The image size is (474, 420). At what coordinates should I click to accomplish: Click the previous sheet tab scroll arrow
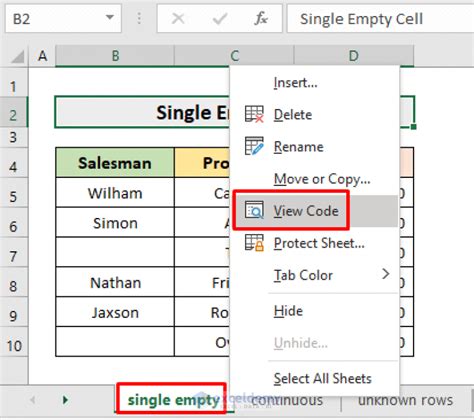click(x=33, y=399)
